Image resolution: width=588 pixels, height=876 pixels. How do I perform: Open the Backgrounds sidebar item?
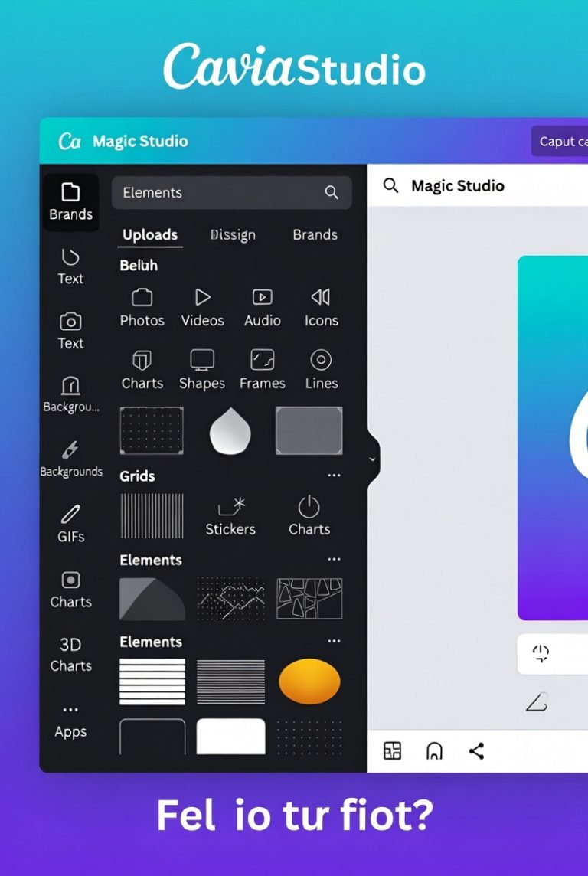coord(71,459)
